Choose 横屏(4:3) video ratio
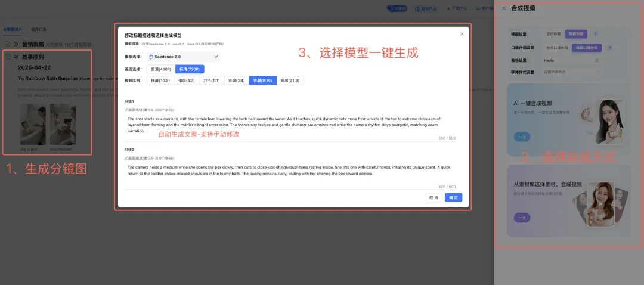This screenshot has width=644, height=285. [x=187, y=80]
